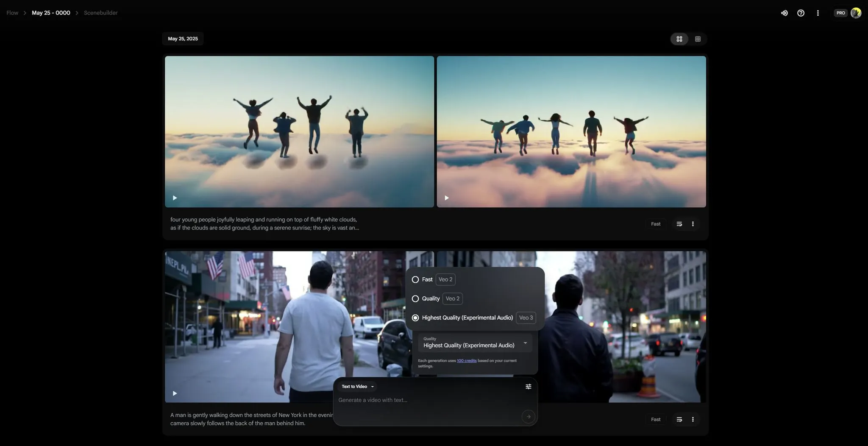Go to Flow in breadcrumb
This screenshot has height=446, width=868.
tap(12, 13)
